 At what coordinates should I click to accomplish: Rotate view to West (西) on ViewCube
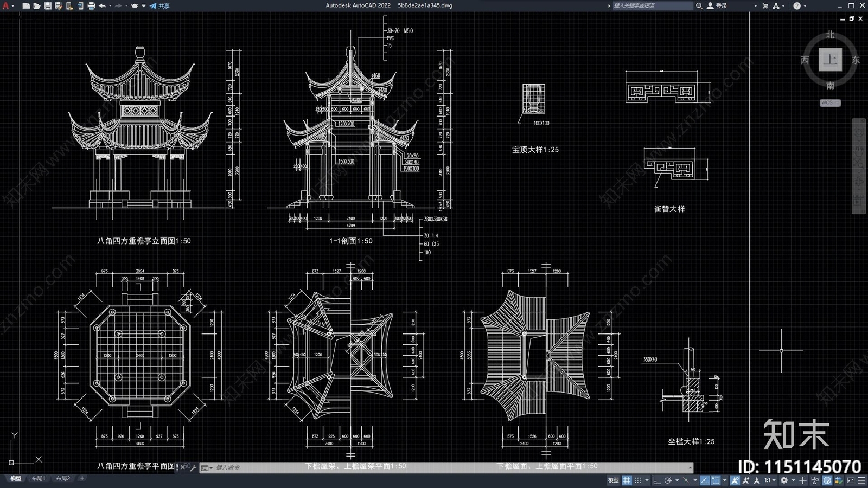[805, 60]
